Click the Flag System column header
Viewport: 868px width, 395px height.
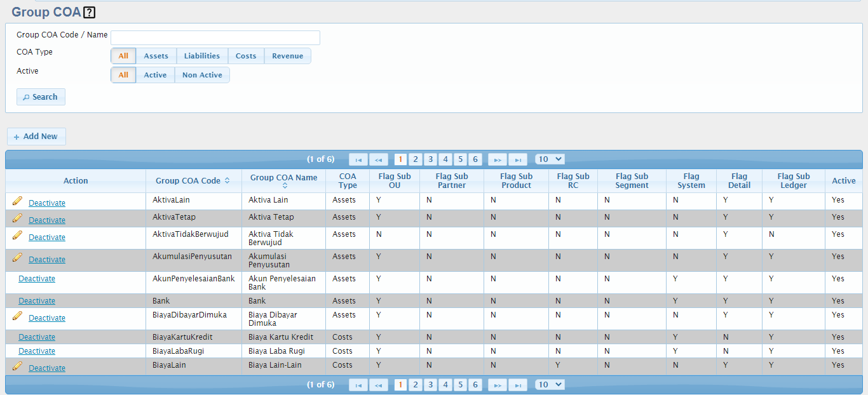tap(691, 181)
